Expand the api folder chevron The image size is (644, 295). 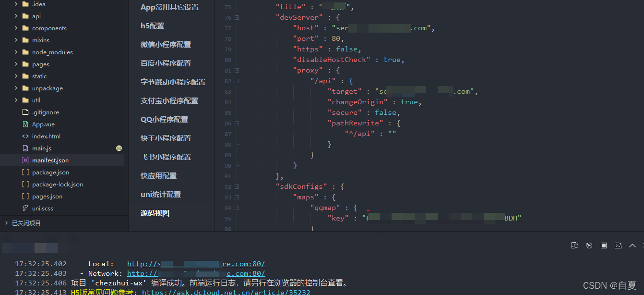[16, 16]
